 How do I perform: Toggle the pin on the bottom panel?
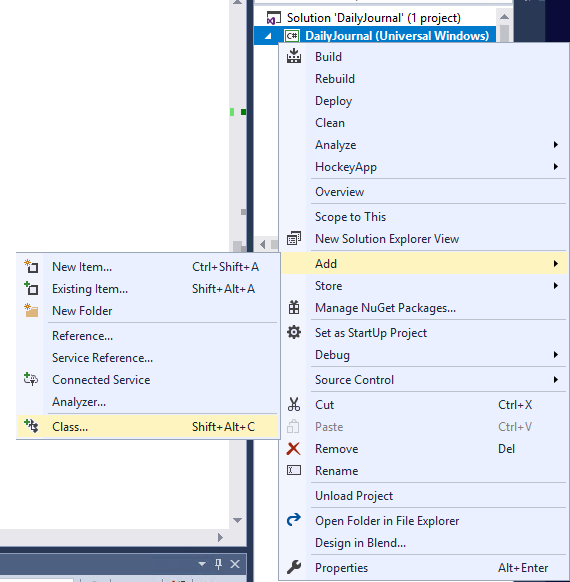pyautogui.click(x=219, y=564)
